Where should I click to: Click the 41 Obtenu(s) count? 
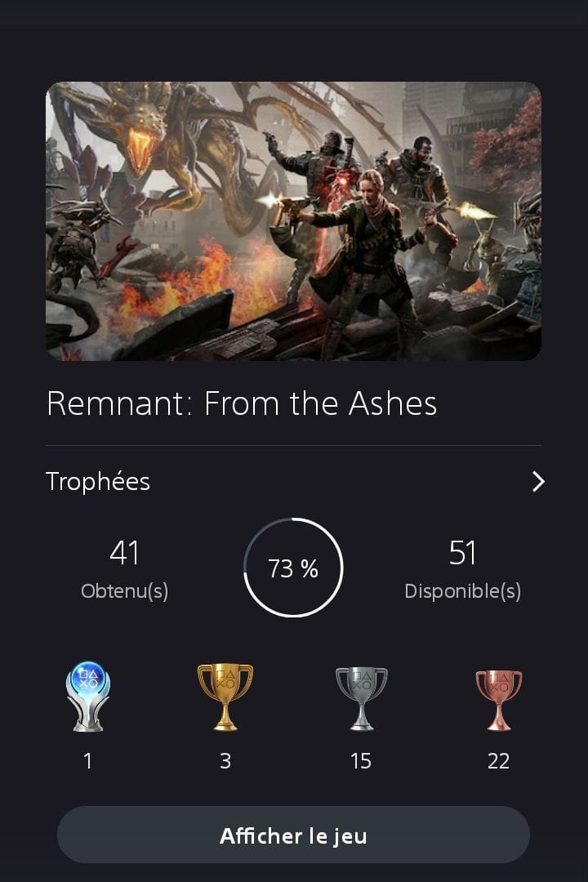pyautogui.click(x=124, y=569)
